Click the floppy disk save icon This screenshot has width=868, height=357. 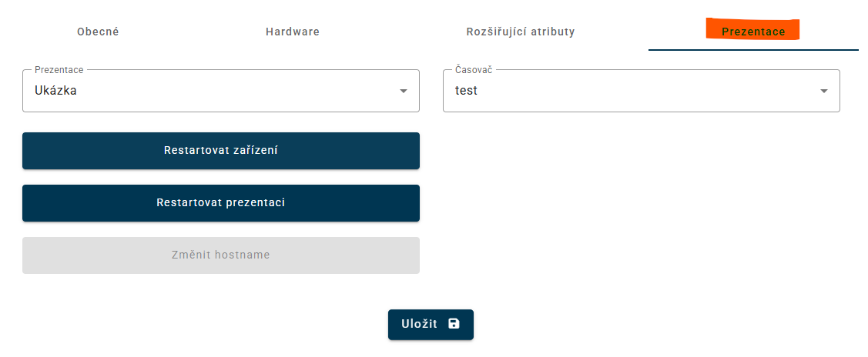coord(454,324)
